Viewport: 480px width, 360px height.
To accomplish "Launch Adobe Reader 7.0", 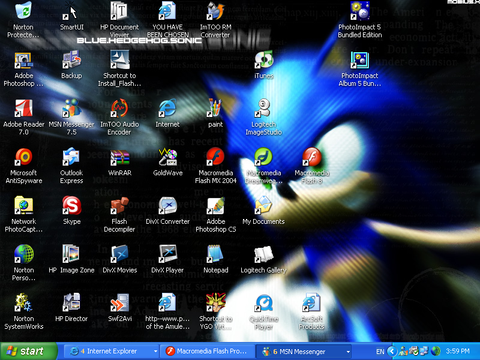I will pyautogui.click(x=23, y=108).
